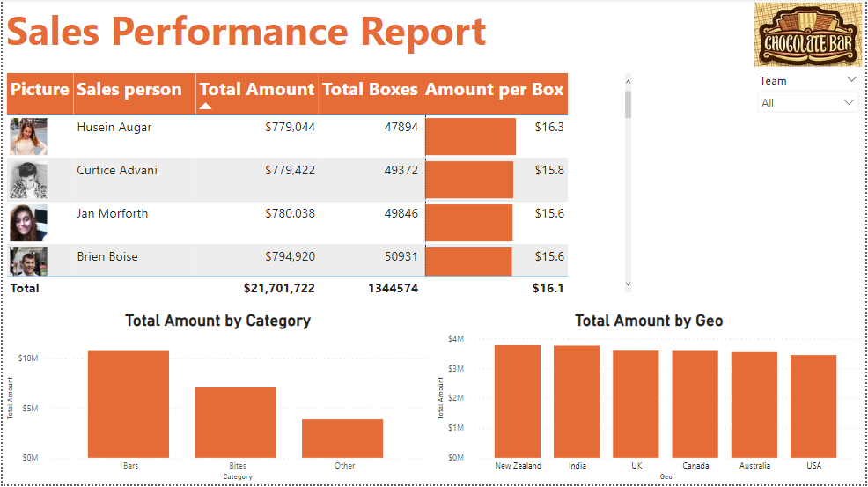Select the Bars category bar

[x=129, y=404]
